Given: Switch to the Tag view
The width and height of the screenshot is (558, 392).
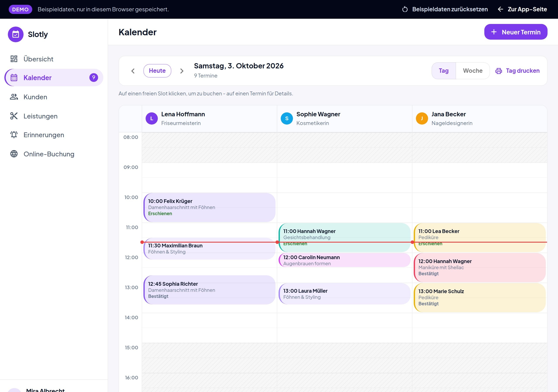Looking at the screenshot, I should (x=444, y=71).
